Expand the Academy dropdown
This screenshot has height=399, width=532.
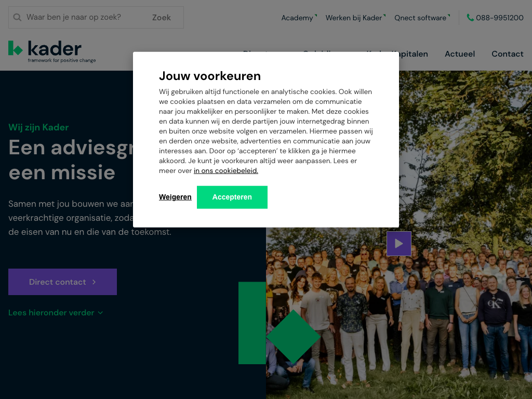point(299,18)
